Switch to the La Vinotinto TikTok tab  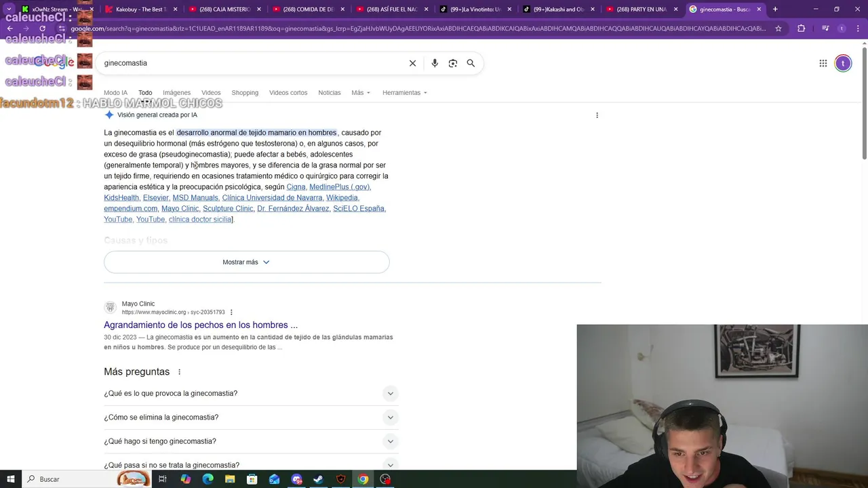pyautogui.click(x=475, y=9)
